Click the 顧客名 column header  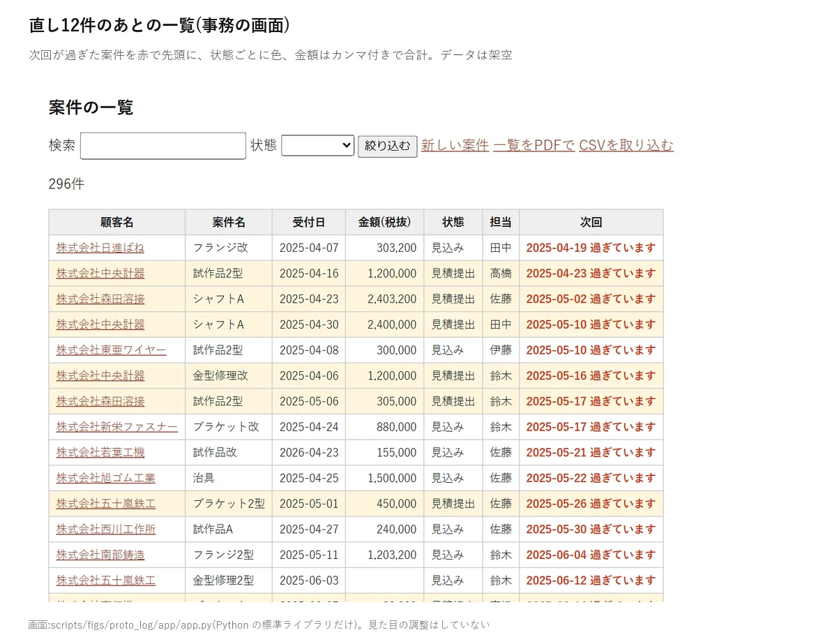click(x=117, y=222)
